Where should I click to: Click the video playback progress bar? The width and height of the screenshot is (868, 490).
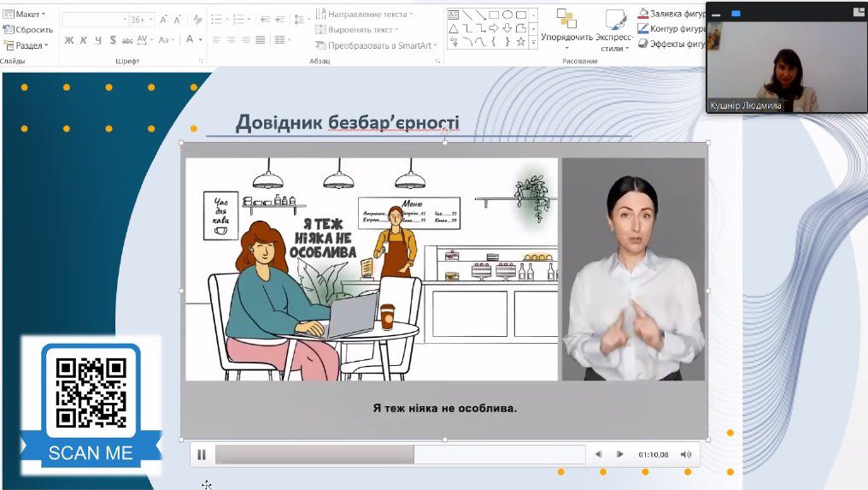400,455
